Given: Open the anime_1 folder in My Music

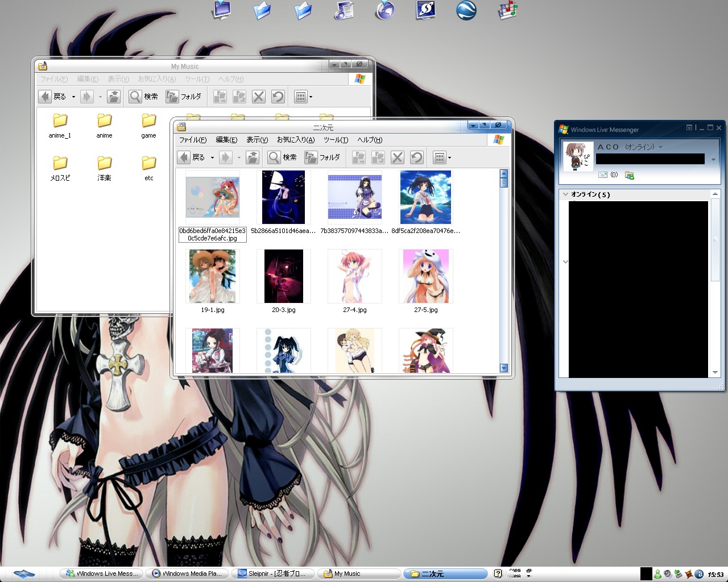Looking at the screenshot, I should pos(60,126).
